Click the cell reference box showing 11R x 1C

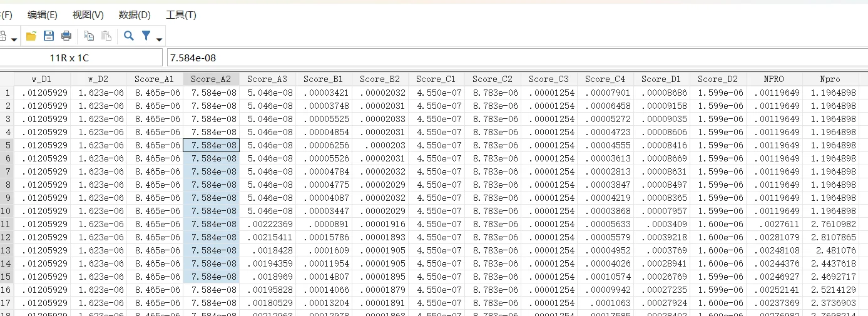click(81, 58)
